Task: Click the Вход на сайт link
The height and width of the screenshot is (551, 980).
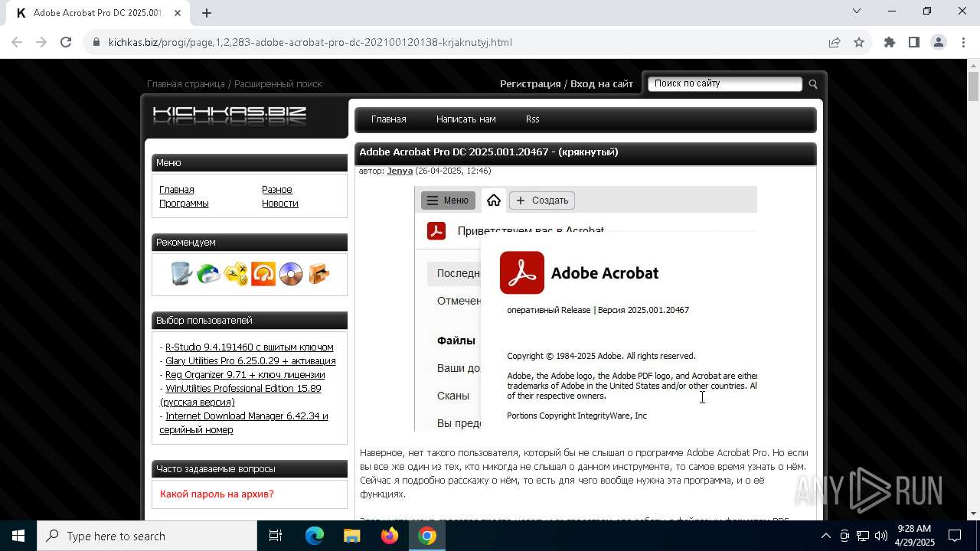Action: (x=602, y=84)
